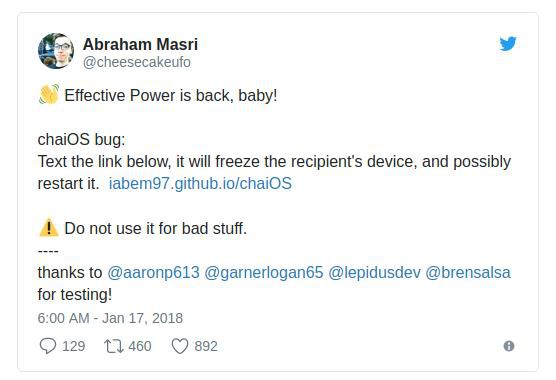This screenshot has height=380, width=556.
Task: Click the Twitter bird logo icon
Action: pyautogui.click(x=508, y=44)
